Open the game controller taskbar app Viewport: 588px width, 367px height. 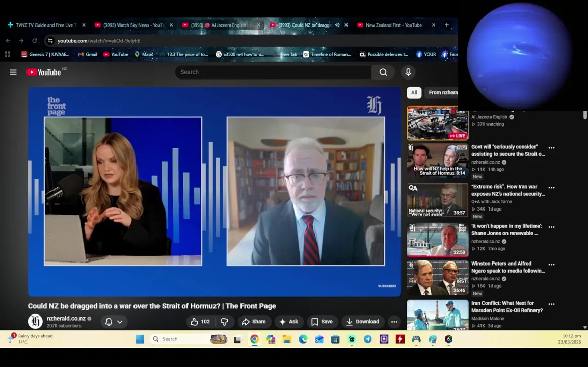pos(416,339)
